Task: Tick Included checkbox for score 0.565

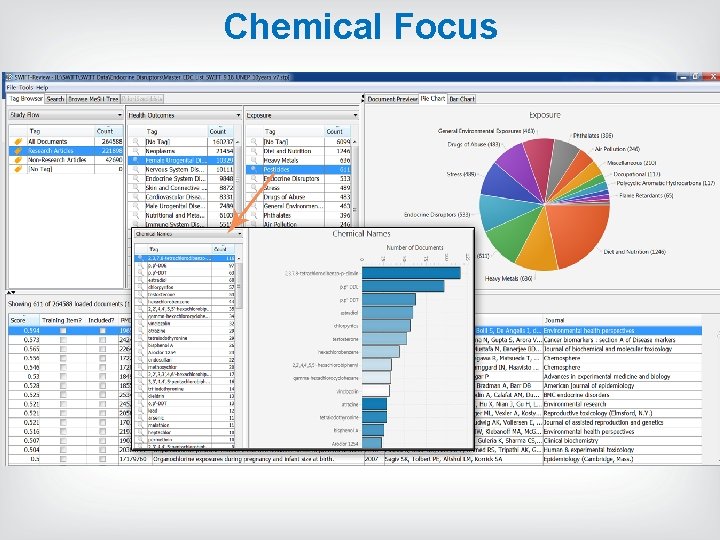Action: (102, 349)
